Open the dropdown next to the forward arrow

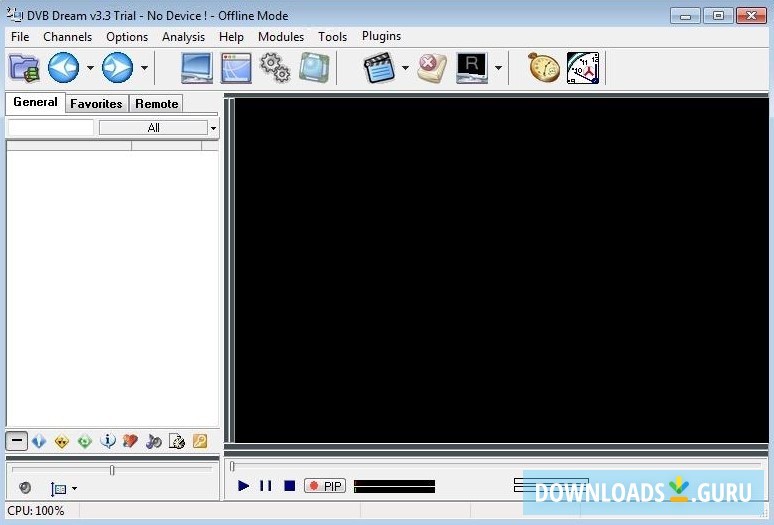click(x=144, y=68)
